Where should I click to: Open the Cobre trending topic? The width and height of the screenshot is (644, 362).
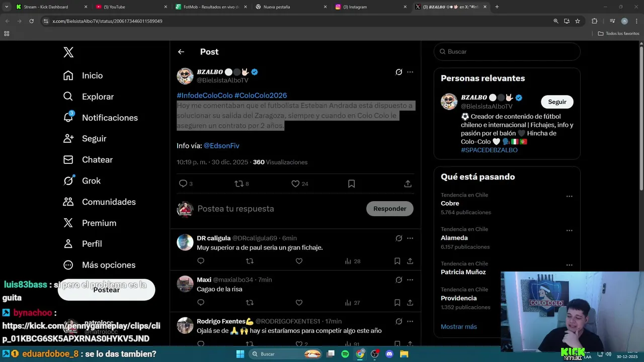click(x=450, y=204)
